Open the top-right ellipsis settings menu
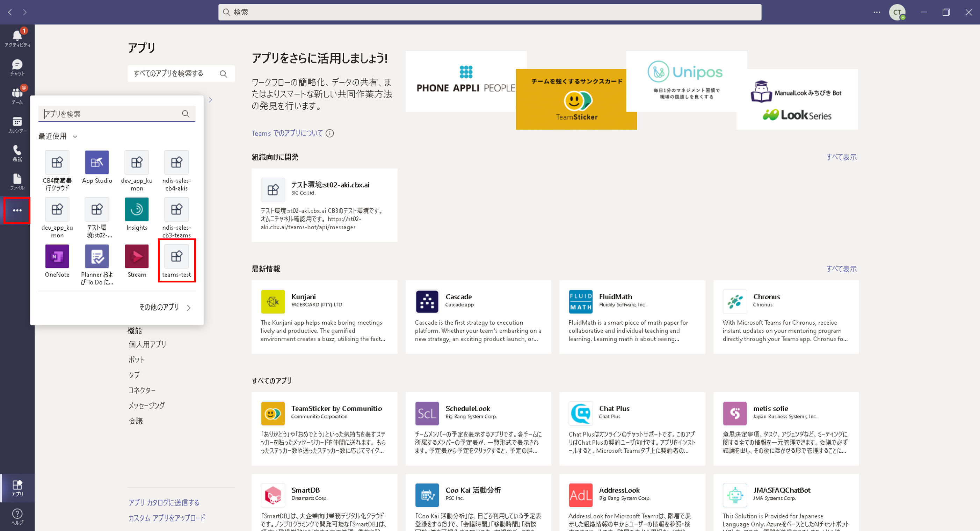Viewport: 980px width, 531px height. coord(877,12)
